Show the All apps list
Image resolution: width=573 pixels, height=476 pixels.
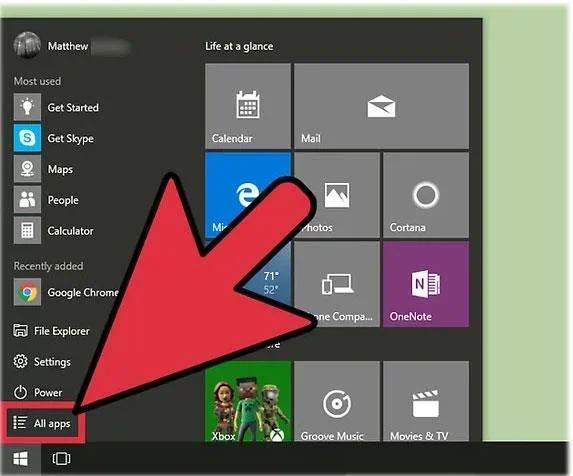(x=42, y=423)
